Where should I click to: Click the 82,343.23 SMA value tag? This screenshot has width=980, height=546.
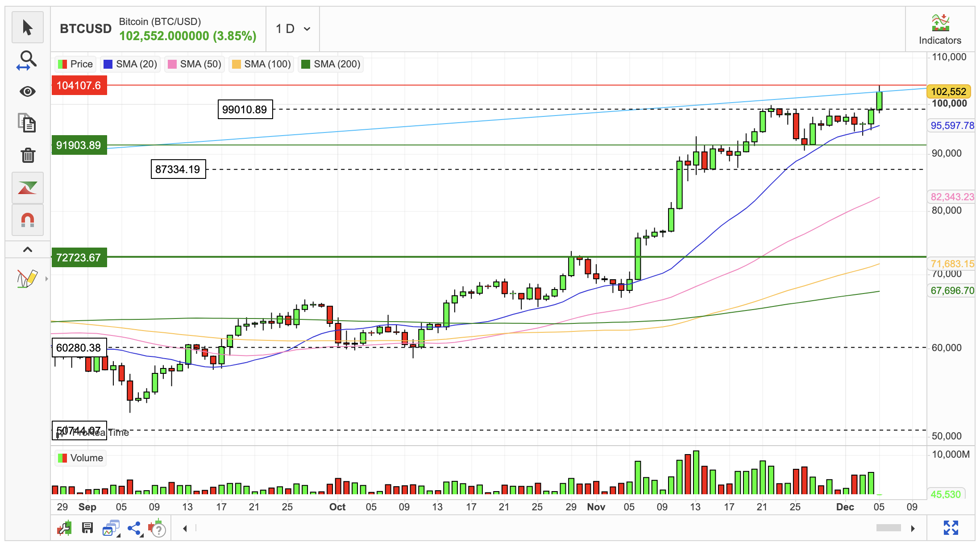(x=952, y=197)
